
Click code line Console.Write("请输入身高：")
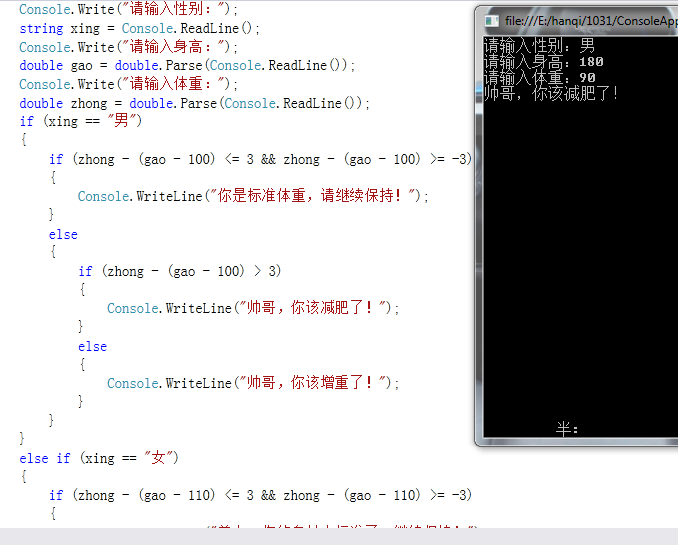[x=128, y=47]
